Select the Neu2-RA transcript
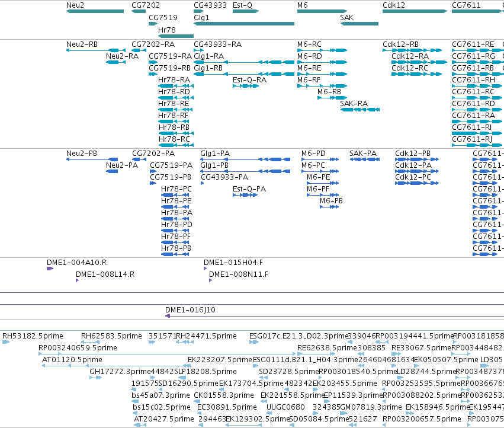 [x=115, y=62]
